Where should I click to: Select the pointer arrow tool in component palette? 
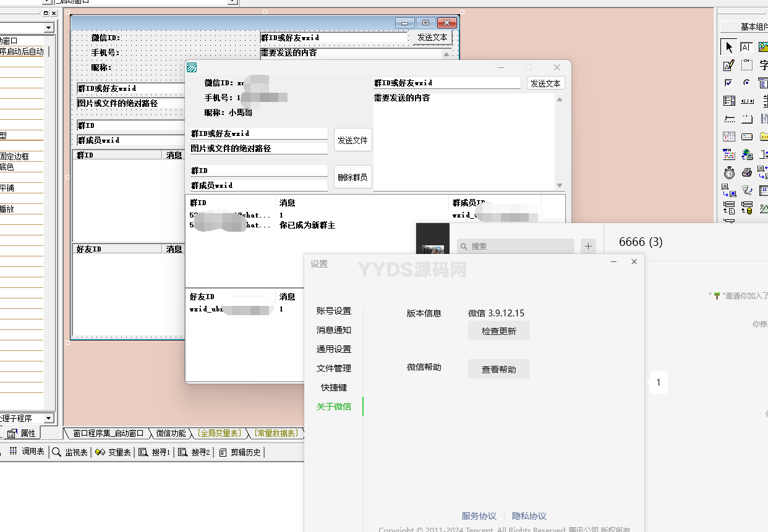click(x=728, y=47)
